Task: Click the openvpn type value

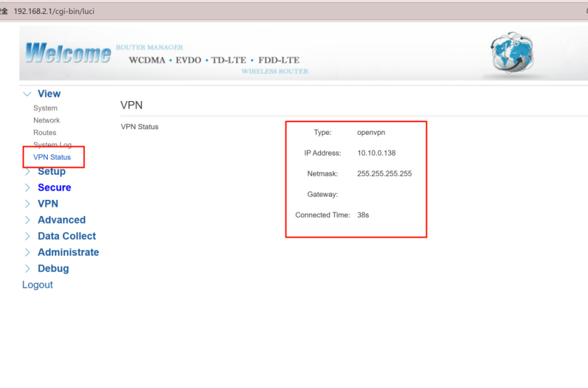Action: 371,133
